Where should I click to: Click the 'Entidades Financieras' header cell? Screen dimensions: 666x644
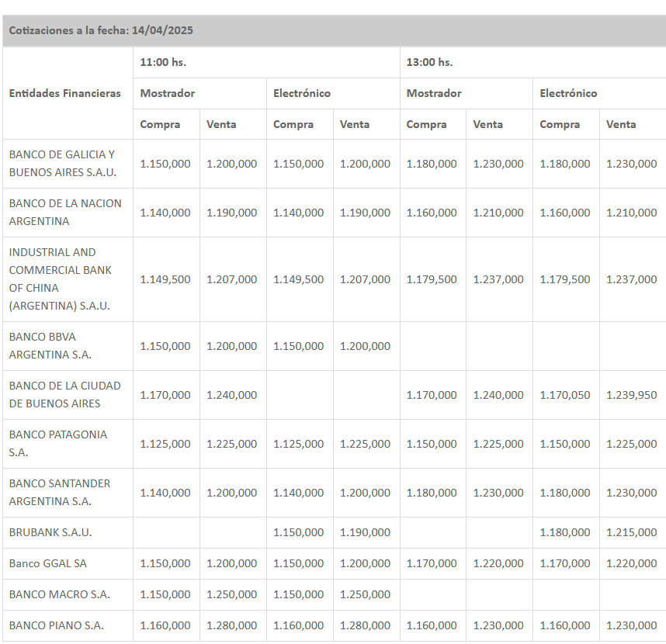(x=65, y=93)
